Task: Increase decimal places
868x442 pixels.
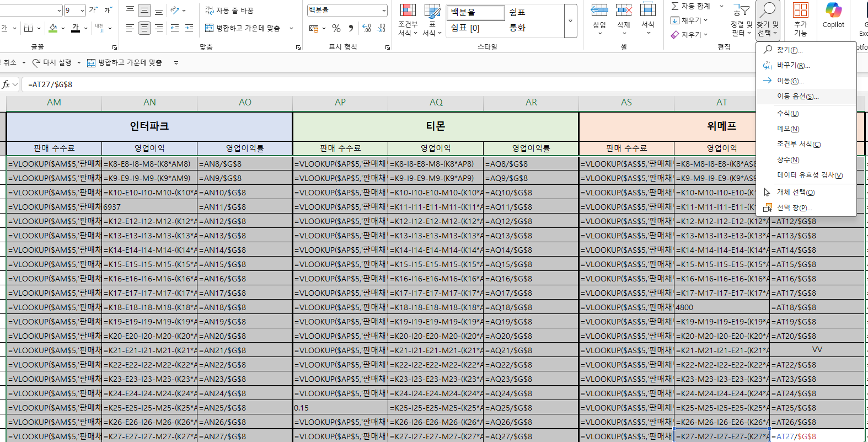Action: 367,28
